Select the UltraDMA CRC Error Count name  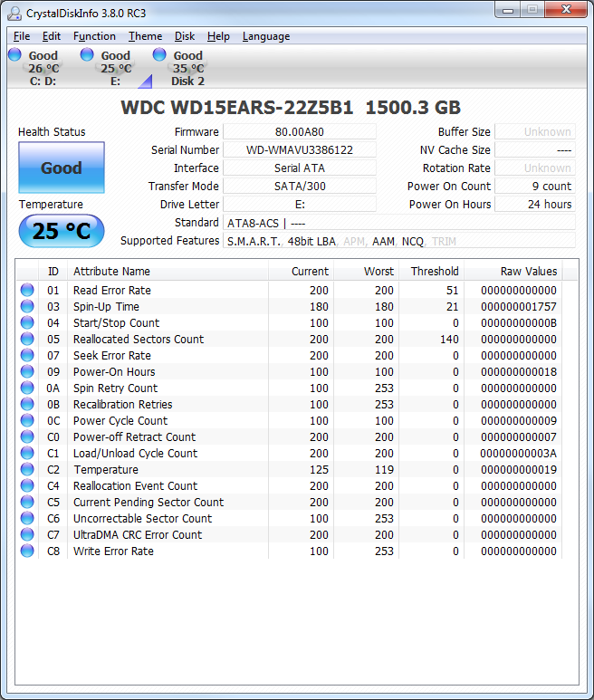(x=138, y=534)
